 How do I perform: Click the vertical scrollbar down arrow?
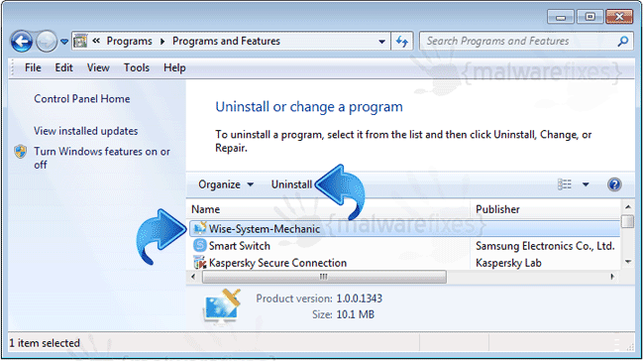tap(628, 262)
